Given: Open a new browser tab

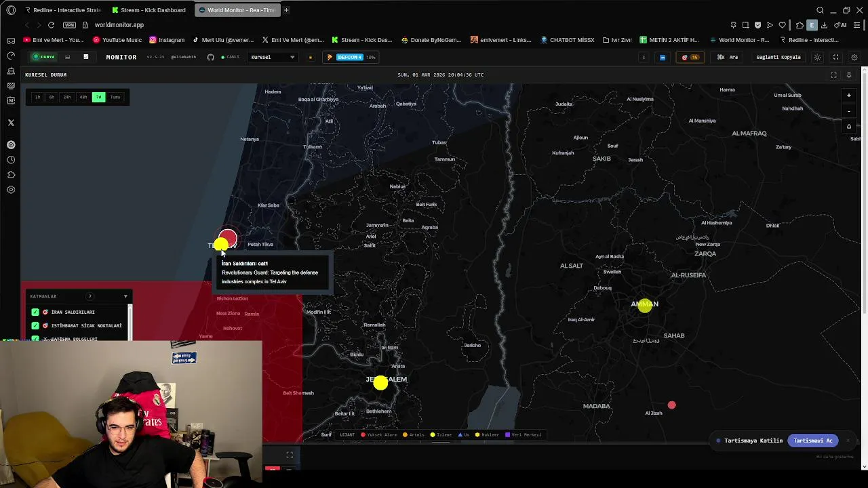Looking at the screenshot, I should (286, 10).
